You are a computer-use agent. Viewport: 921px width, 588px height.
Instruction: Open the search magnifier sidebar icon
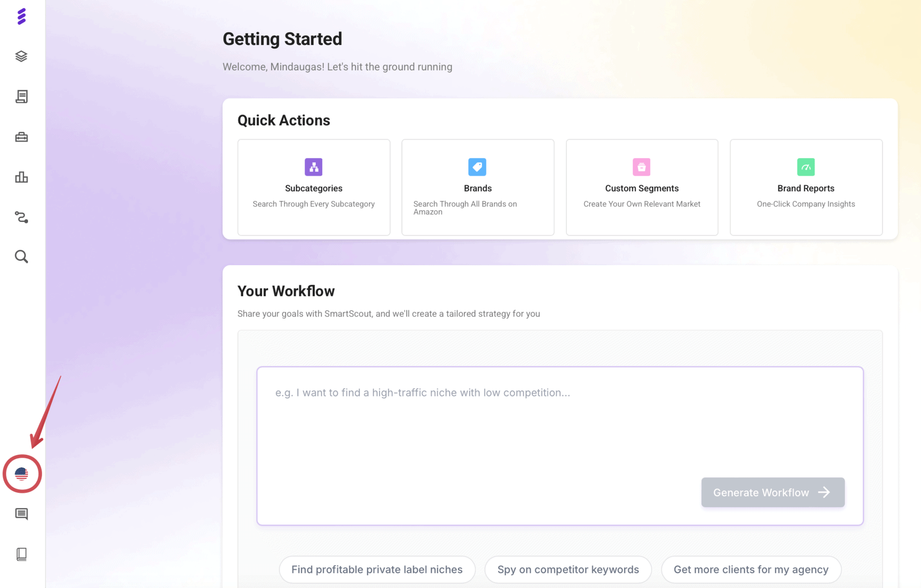(x=22, y=257)
